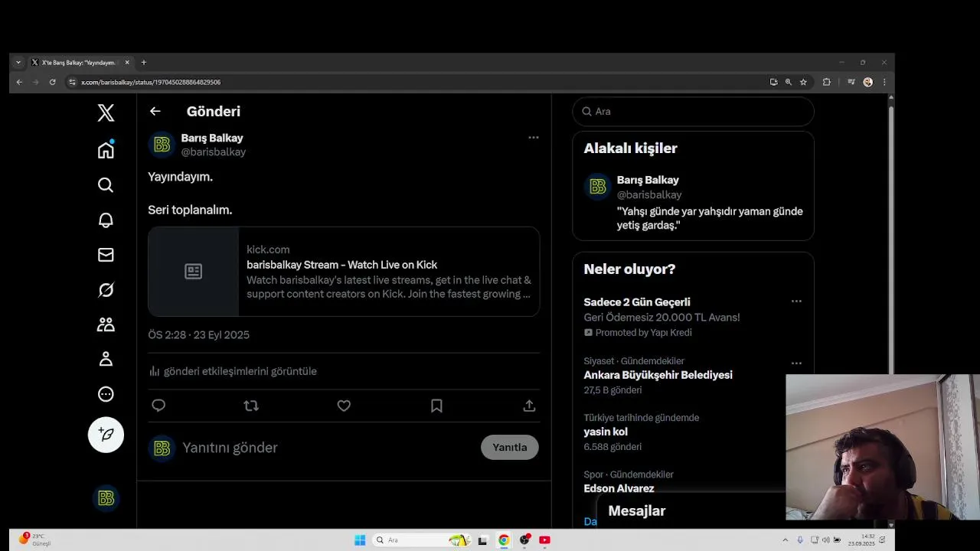Click the browser back arrow
This screenshot has height=551, width=980.
tap(19, 82)
